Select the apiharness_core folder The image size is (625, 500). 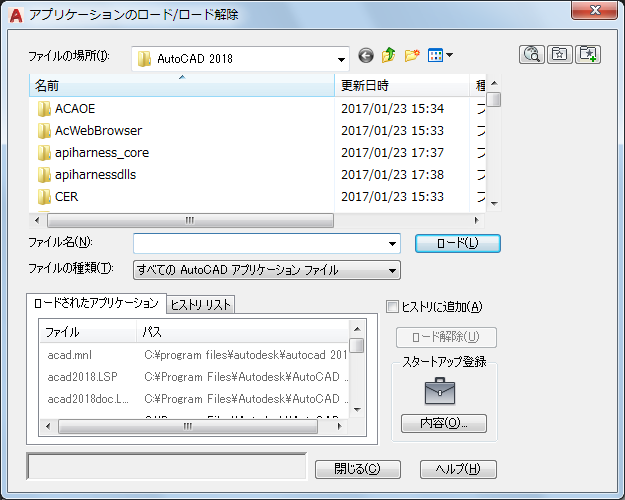point(93,152)
